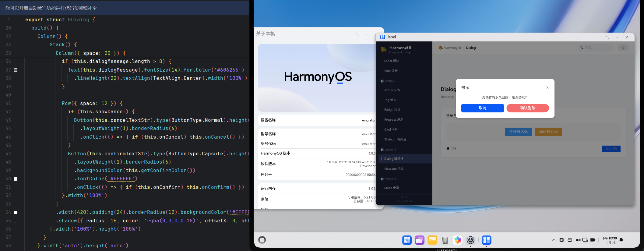
Task: Click the 序列号 row in 关于本机
Action: tap(318, 175)
